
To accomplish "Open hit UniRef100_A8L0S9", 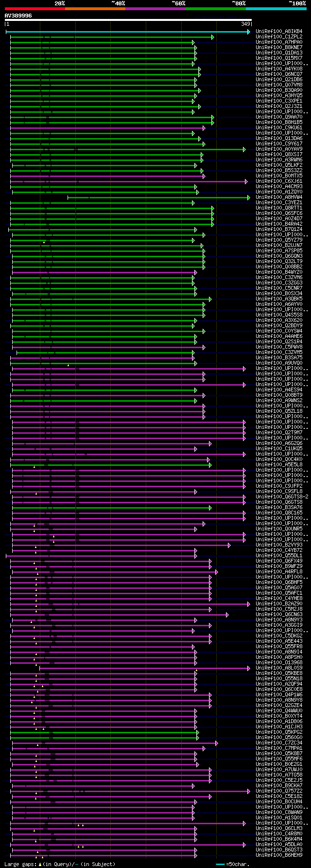I will 279,668.
